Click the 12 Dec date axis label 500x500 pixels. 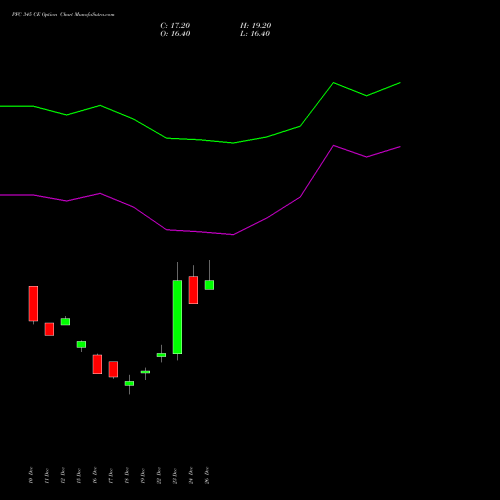[63, 475]
